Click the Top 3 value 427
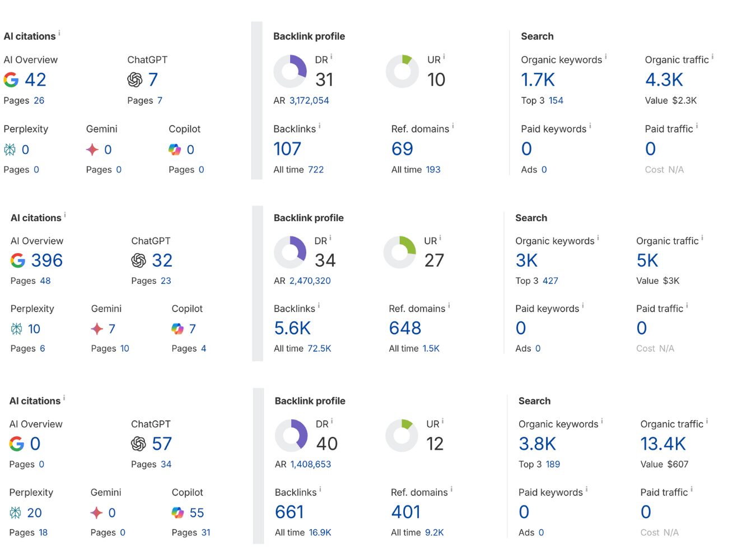This screenshot has width=756, height=560. click(x=550, y=281)
